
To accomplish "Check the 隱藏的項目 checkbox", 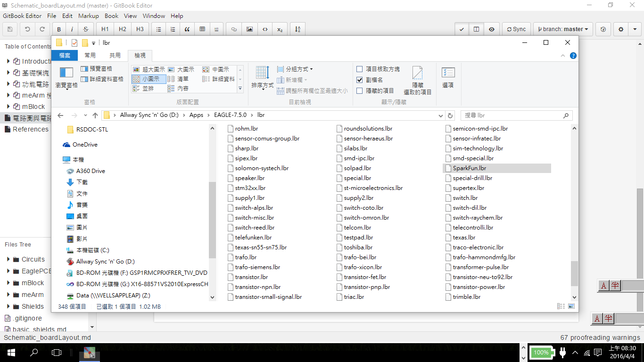I will [360, 91].
